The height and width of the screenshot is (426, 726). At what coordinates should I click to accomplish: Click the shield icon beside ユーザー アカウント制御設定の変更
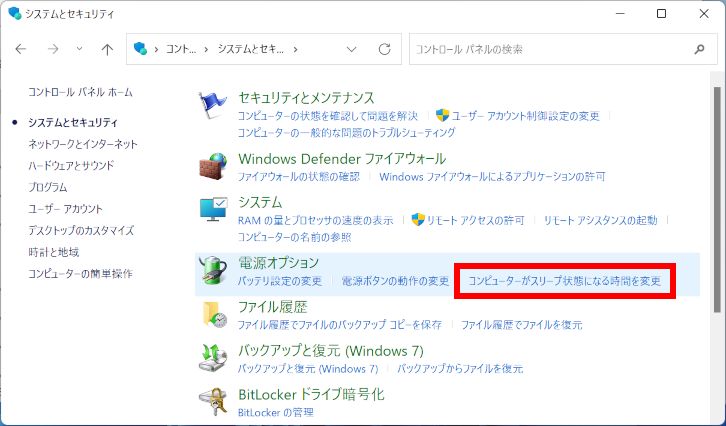[x=443, y=115]
